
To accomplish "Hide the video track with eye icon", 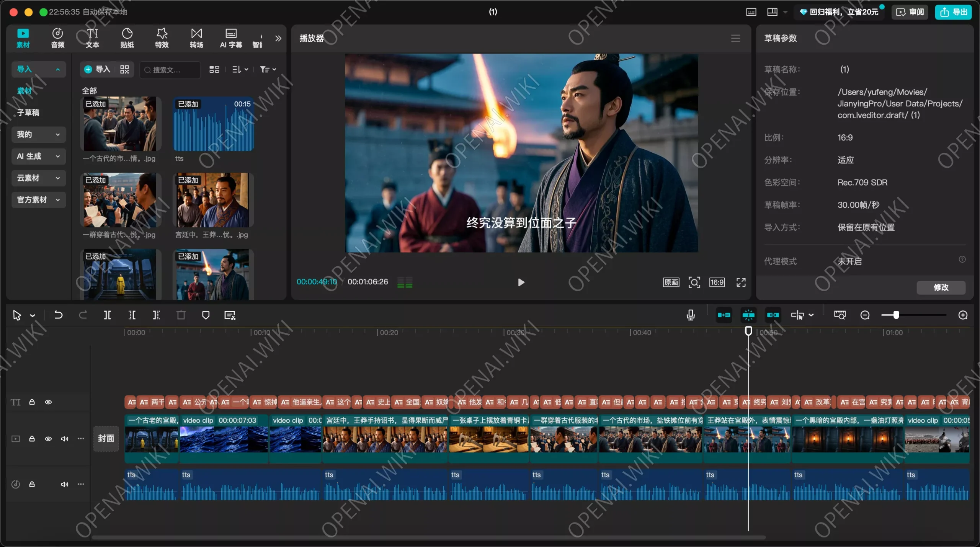I will (48, 439).
